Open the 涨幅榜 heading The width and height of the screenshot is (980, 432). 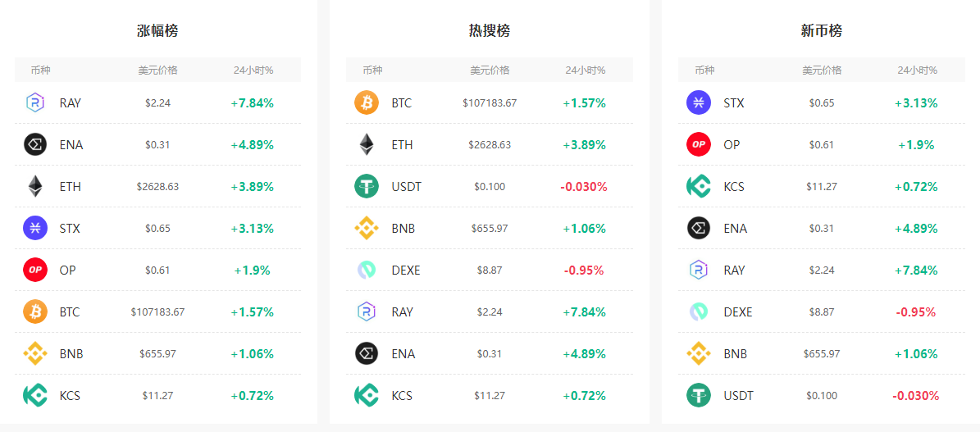(x=157, y=30)
